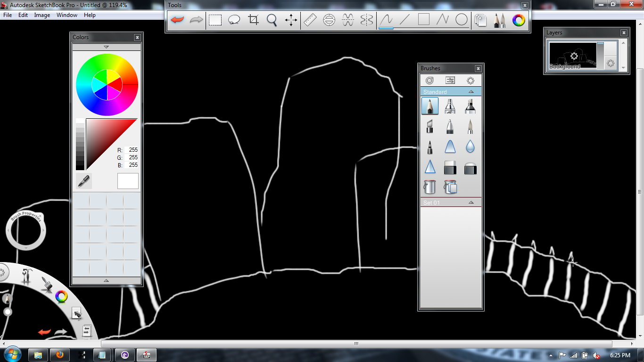Open the Help menu
The image size is (644, 362).
90,15
